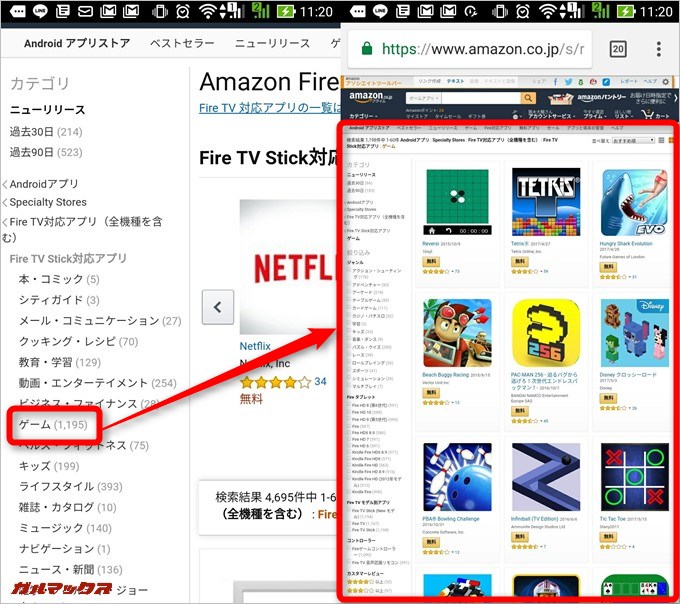Check the Fire TV 音声認識リモコン checkbox

click(349, 562)
